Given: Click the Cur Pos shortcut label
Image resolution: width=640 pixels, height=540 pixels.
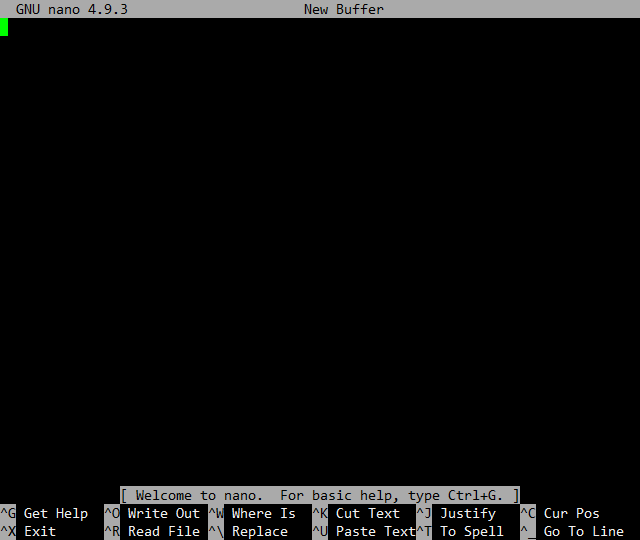Looking at the screenshot, I should [x=571, y=513].
